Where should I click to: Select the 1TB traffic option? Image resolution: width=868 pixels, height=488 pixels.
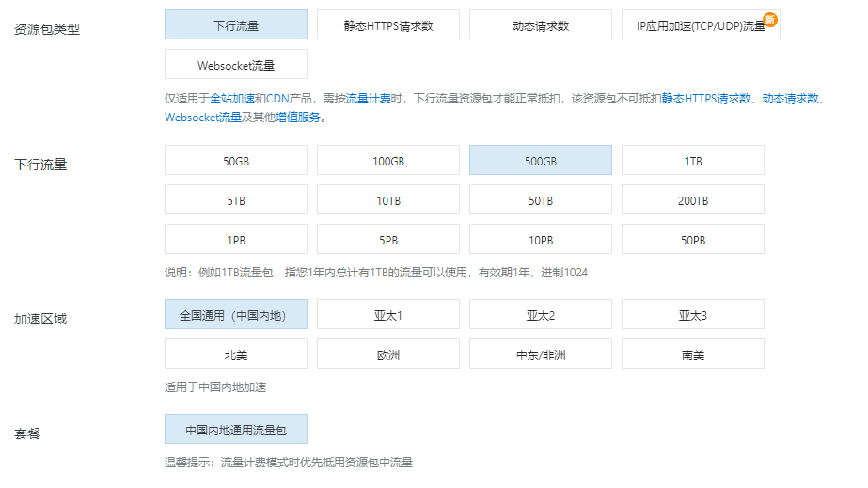point(692,161)
